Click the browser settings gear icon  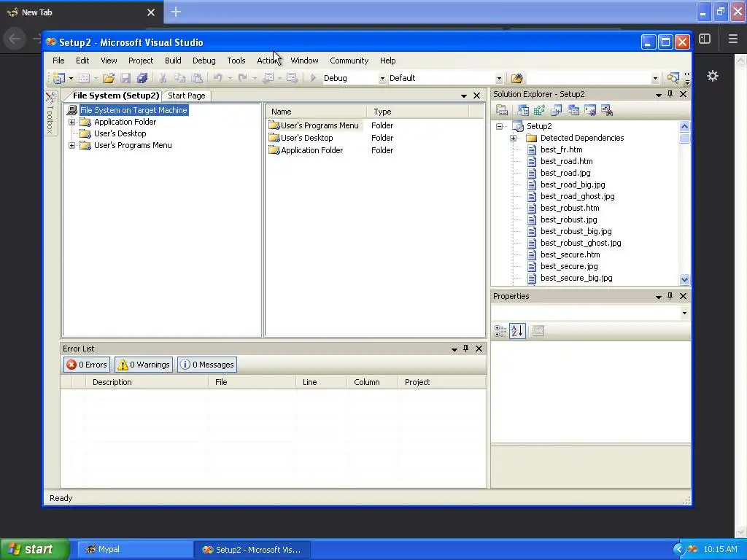pyautogui.click(x=713, y=76)
